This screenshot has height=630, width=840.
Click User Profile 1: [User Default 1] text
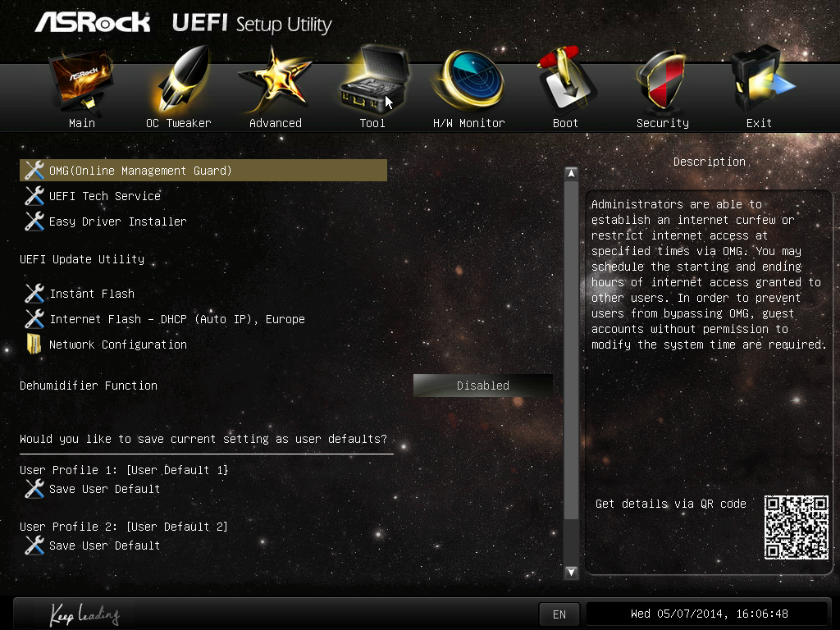click(124, 470)
